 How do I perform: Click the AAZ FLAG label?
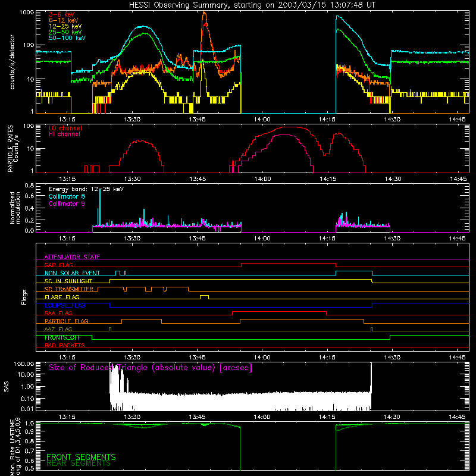pos(58,329)
